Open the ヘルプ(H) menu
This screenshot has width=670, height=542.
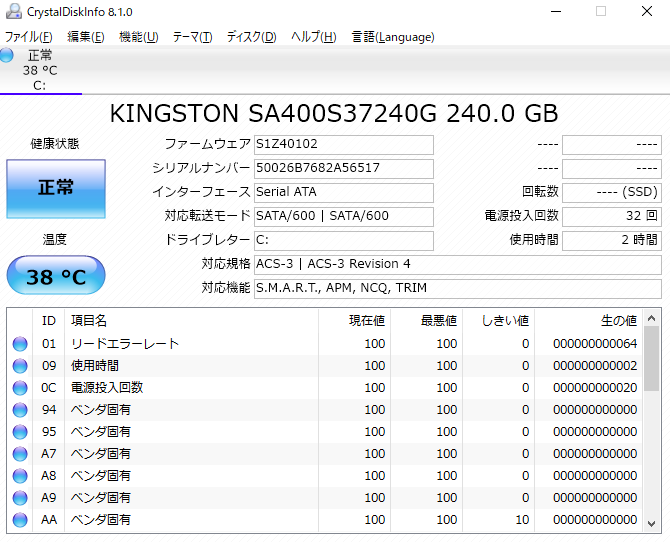[314, 37]
